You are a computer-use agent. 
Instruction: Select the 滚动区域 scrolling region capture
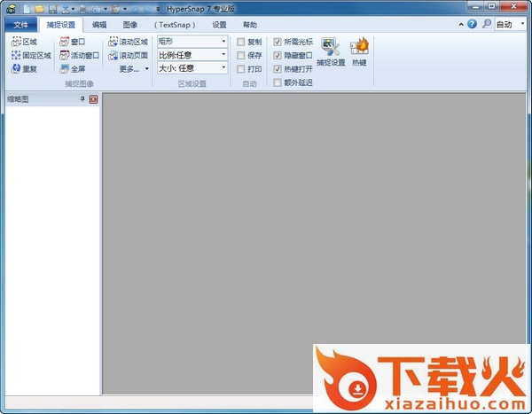tap(128, 42)
